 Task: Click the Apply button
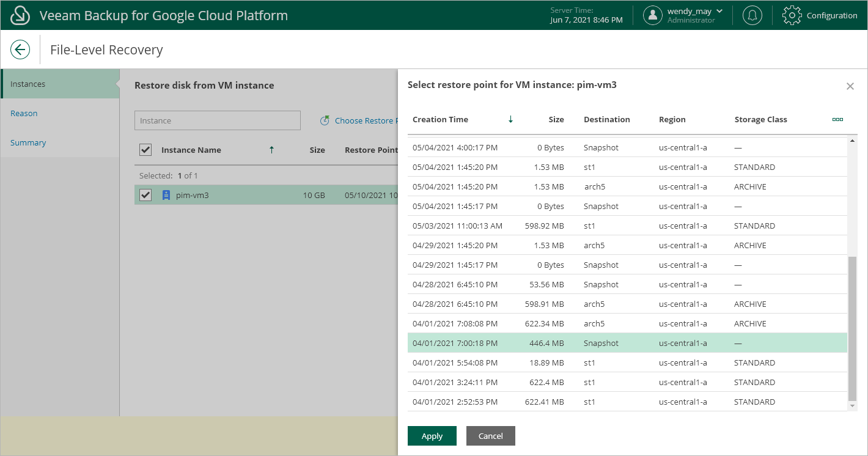pos(432,436)
